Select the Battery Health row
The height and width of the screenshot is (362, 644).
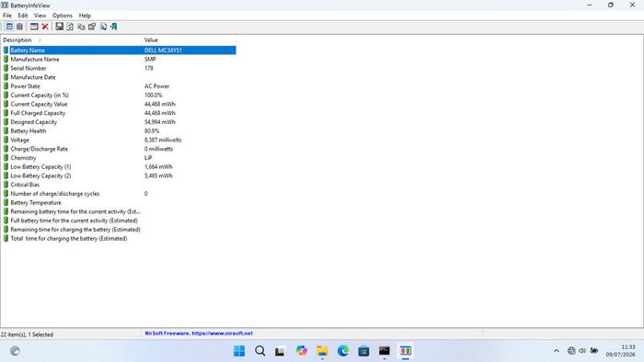[x=119, y=131]
